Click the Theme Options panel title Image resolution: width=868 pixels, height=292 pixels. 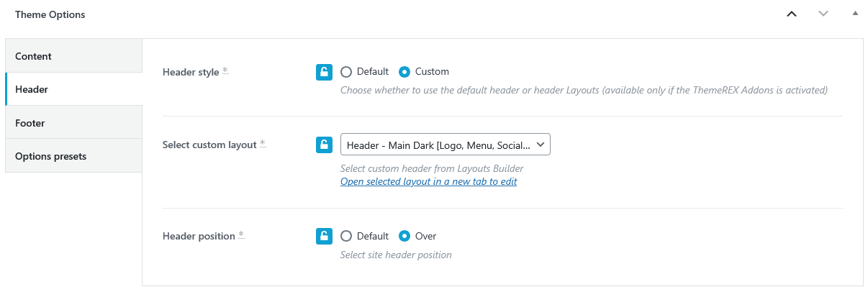point(50,15)
